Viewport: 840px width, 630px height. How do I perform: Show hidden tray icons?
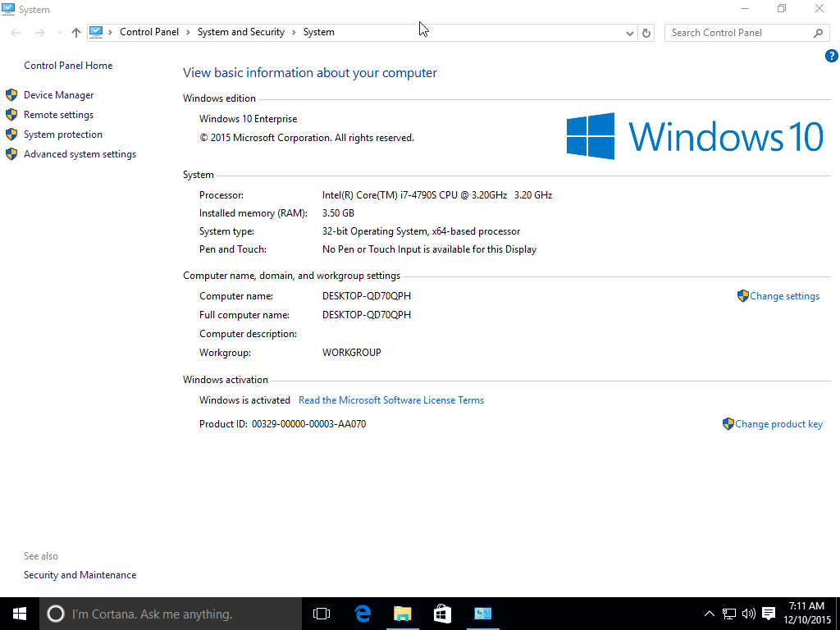pos(710,614)
